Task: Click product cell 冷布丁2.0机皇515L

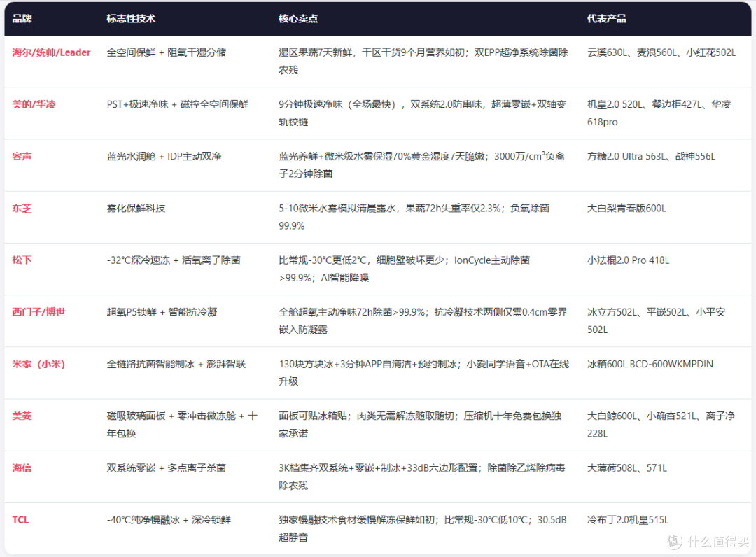Action: pyautogui.click(x=628, y=520)
